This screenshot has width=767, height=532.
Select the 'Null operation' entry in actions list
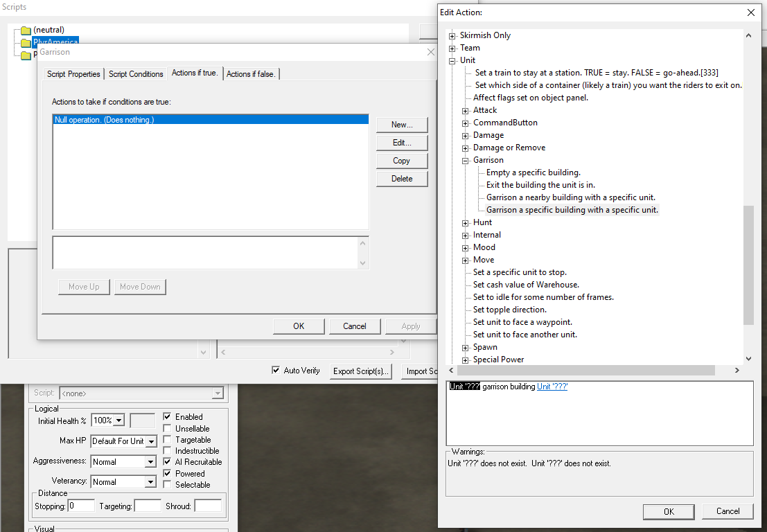pyautogui.click(x=139, y=119)
